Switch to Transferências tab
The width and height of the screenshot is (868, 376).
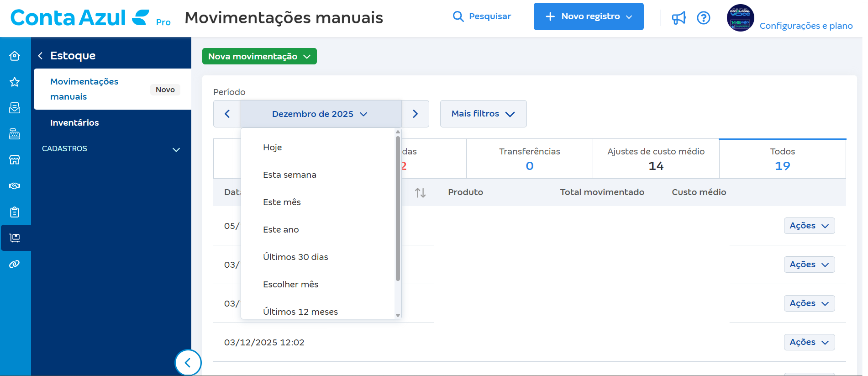(529, 159)
